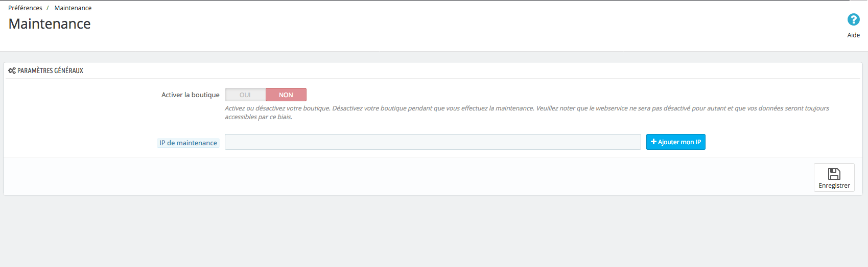Select NON to disable the shop
Screen dimensions: 868x267
pyautogui.click(x=286, y=95)
